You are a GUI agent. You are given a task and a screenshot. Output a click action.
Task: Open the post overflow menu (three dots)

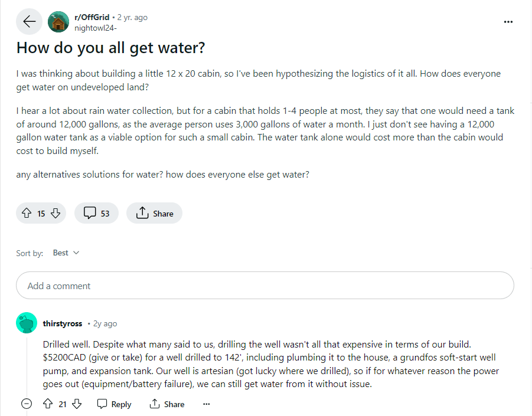click(x=508, y=21)
